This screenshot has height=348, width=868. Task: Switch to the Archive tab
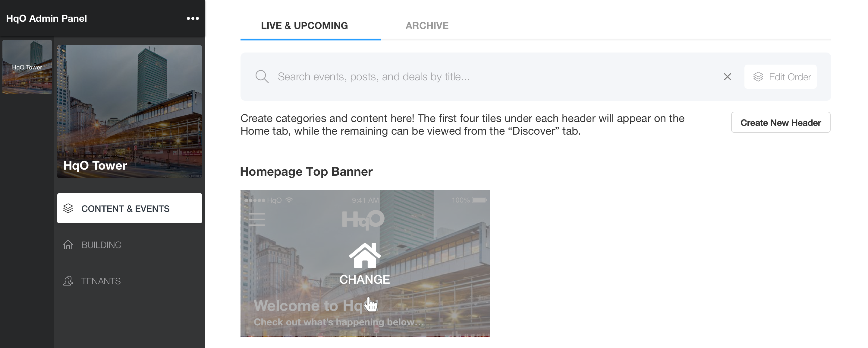pos(427,26)
